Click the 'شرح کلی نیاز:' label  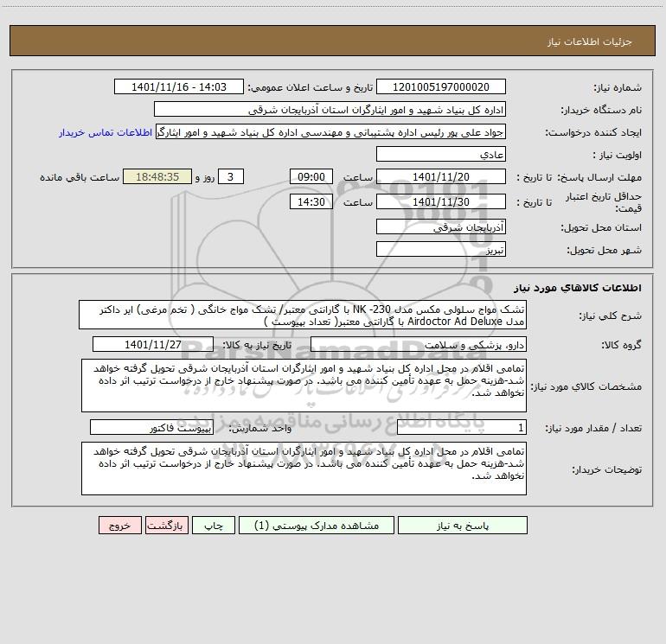tap(611, 316)
